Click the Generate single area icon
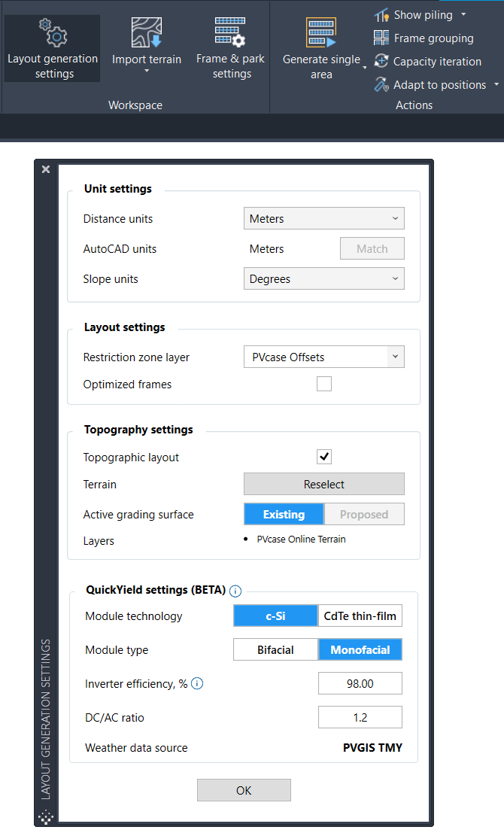The image size is (504, 839). pos(321,34)
